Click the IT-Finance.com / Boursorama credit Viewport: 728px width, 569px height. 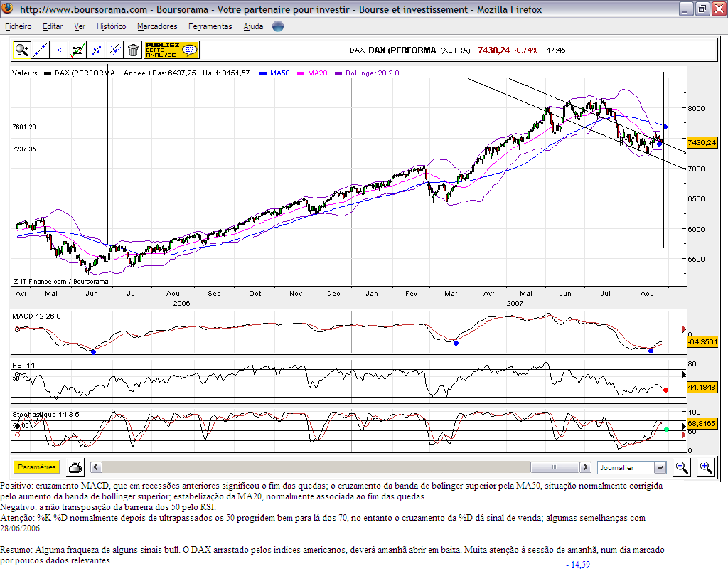(x=61, y=282)
